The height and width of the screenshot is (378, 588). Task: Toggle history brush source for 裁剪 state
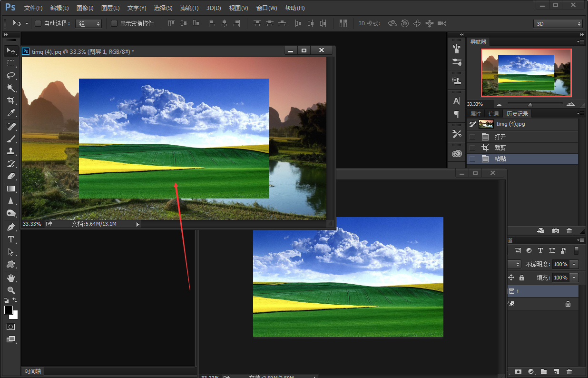coord(472,148)
